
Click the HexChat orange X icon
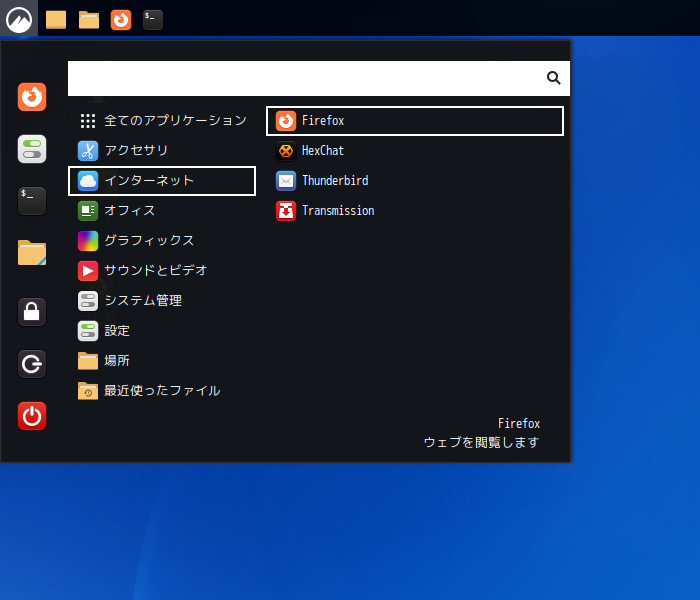point(286,150)
